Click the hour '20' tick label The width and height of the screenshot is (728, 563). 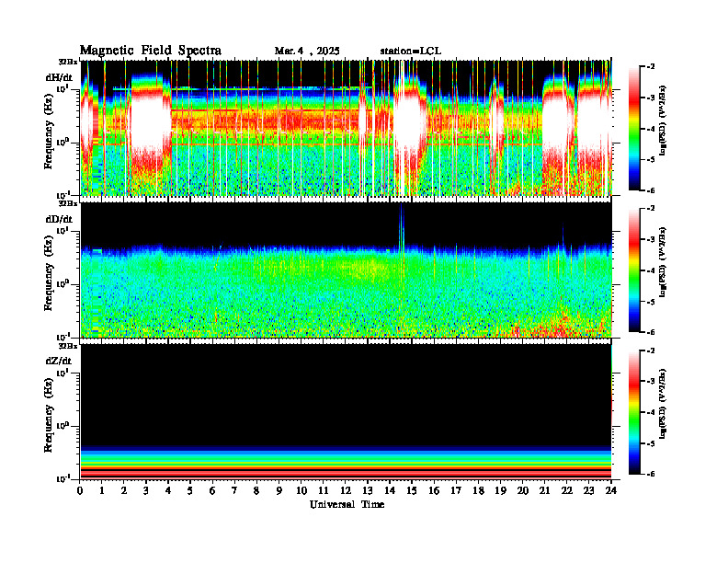(x=523, y=490)
